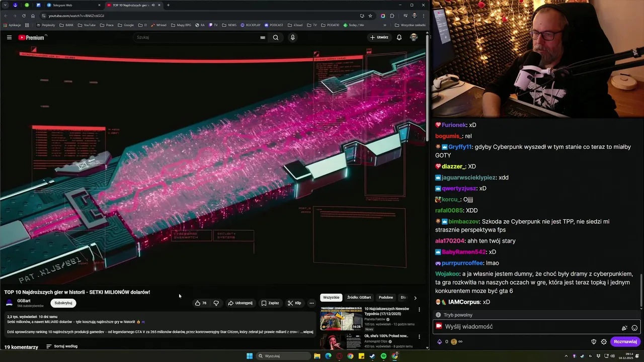This screenshot has height=362, width=644.
Task: Open the 10 Najciekawszych Newsów thumbnail
Action: [x=341, y=318]
